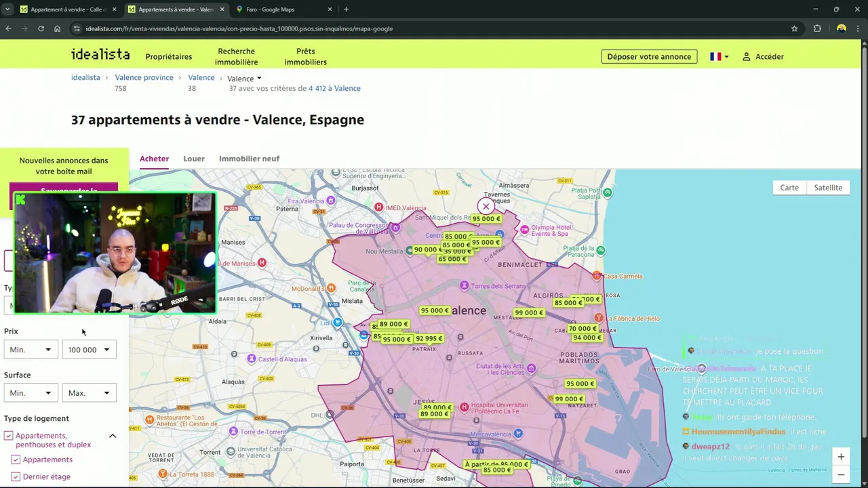Open Propriétaires menu
868x488 pixels.
[x=169, y=57]
